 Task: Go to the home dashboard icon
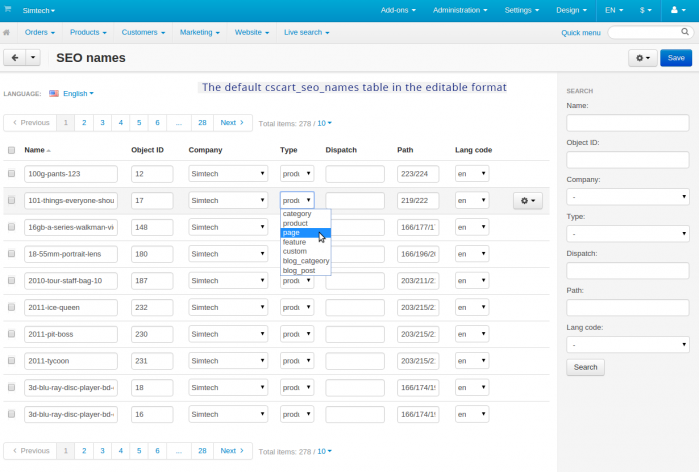(6, 32)
